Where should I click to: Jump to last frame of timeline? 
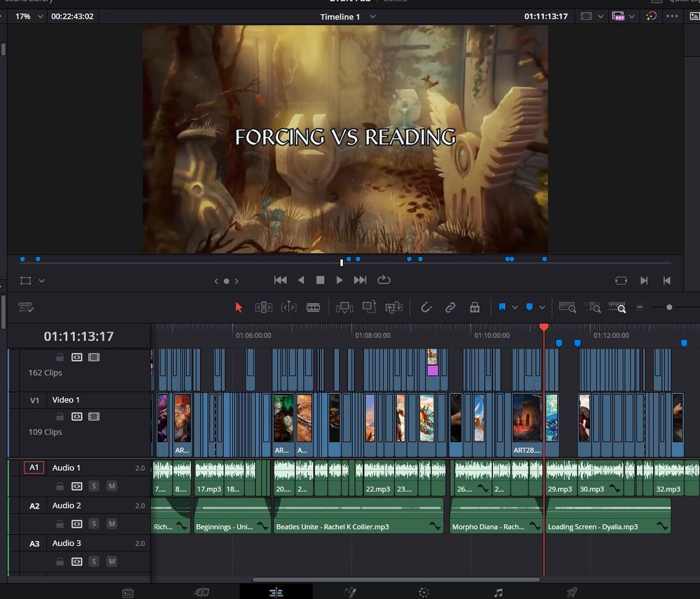(x=360, y=280)
